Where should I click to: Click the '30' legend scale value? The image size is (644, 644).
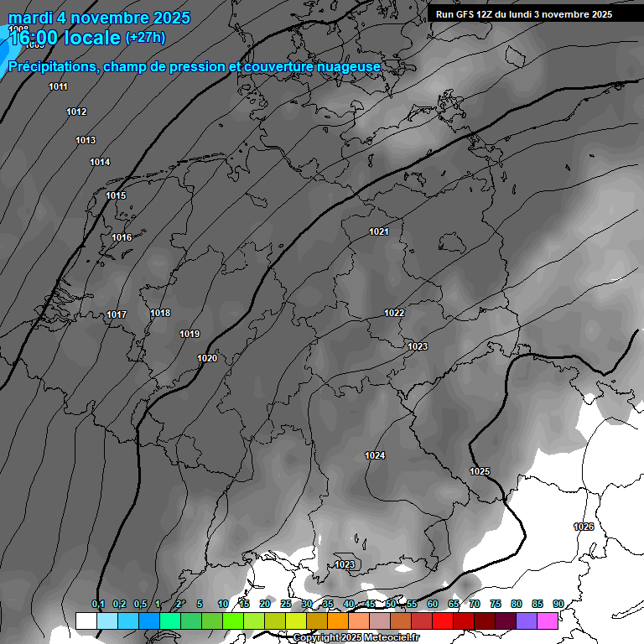pyautogui.click(x=307, y=604)
